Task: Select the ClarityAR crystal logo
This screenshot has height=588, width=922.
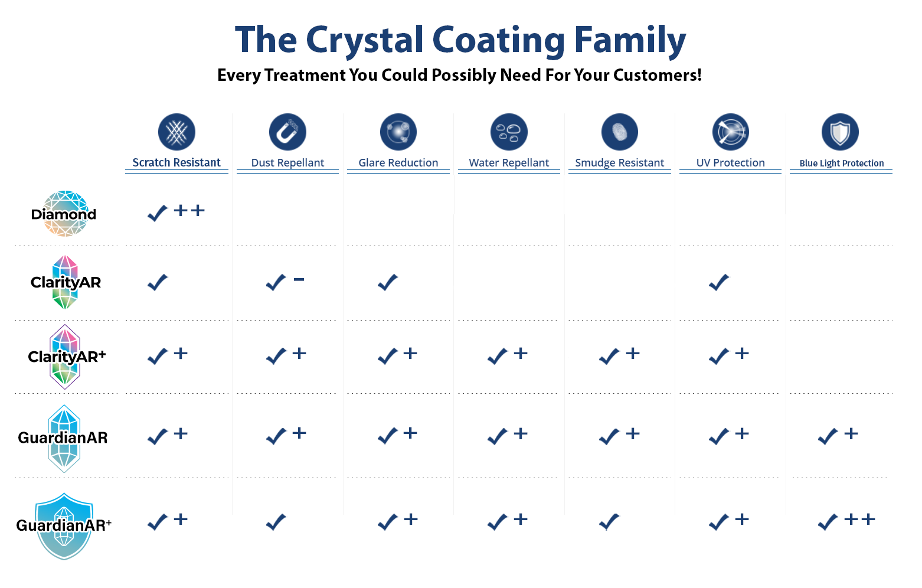Action: pos(65,282)
